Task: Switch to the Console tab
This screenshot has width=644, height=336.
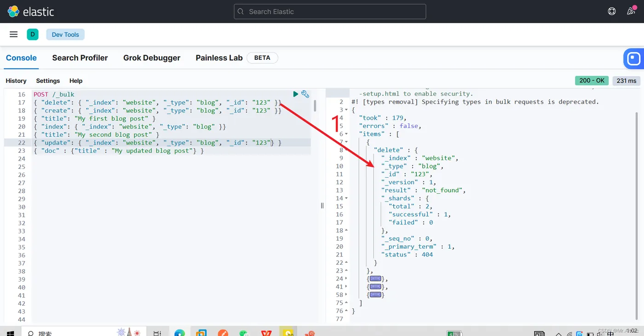Action: coord(21,58)
